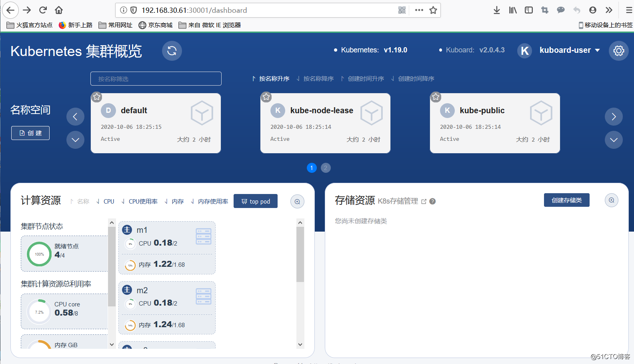This screenshot has height=364, width=634.
Task: Sort namespaces by name descending
Action: click(315, 79)
